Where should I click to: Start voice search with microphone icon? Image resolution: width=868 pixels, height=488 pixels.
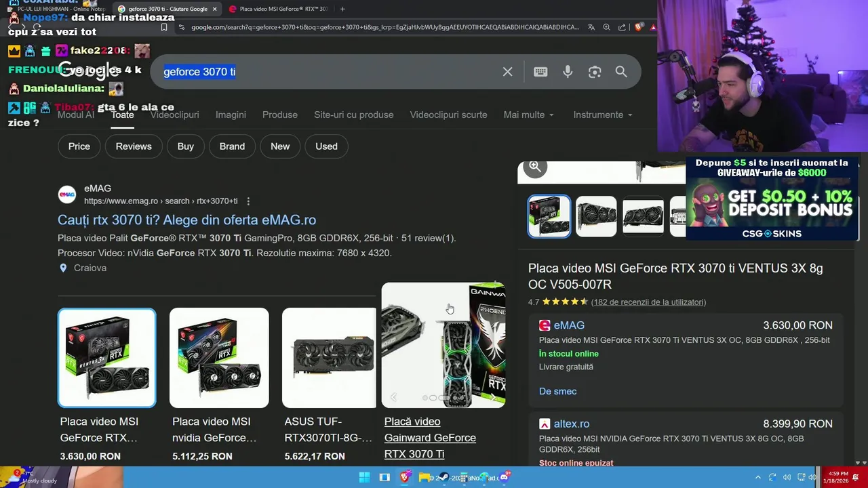[568, 72]
